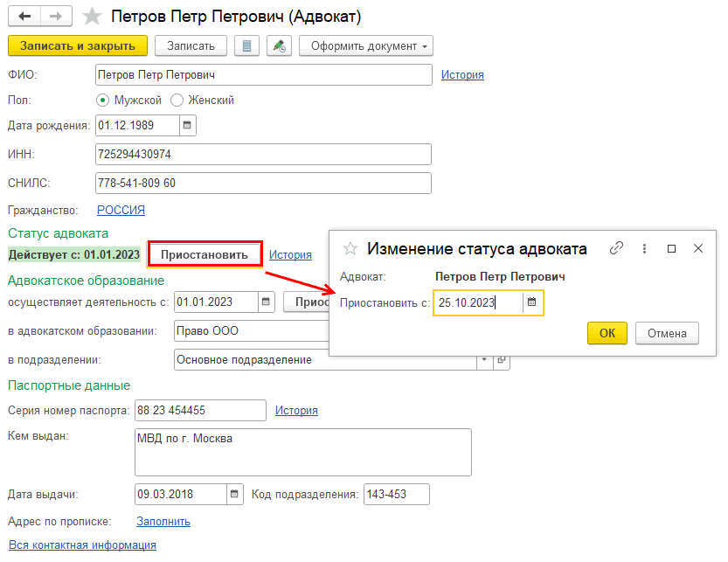The width and height of the screenshot is (728, 562).
Task: Click the report list icon in toolbar
Action: click(248, 45)
